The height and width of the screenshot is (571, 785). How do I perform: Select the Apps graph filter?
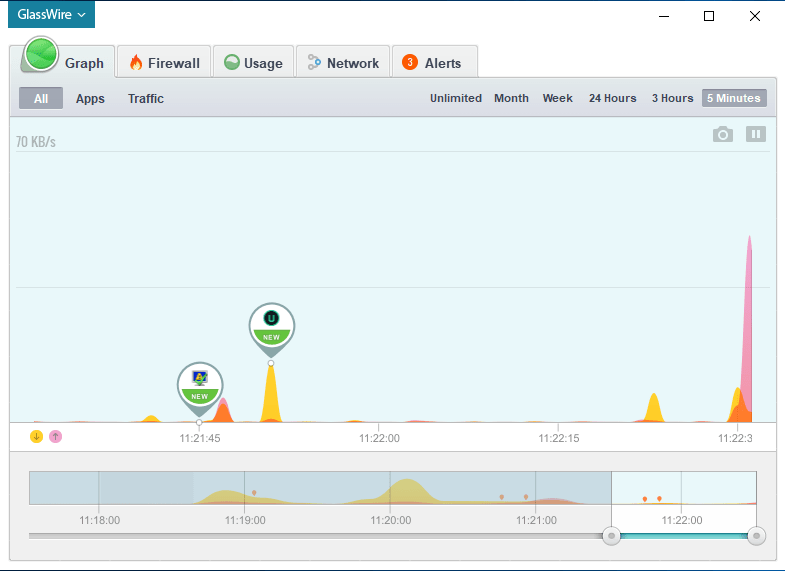point(90,99)
